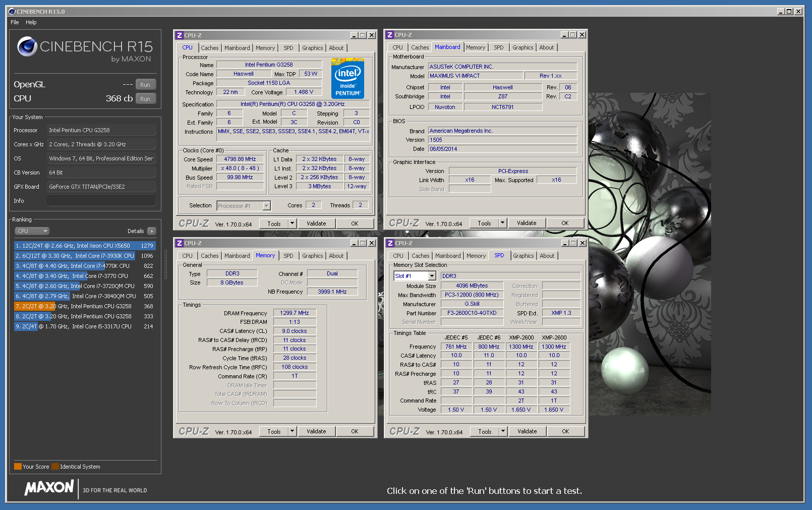Viewport: 812px width, 510px height.
Task: Click the Your Score orange legend swatch
Action: point(18,467)
